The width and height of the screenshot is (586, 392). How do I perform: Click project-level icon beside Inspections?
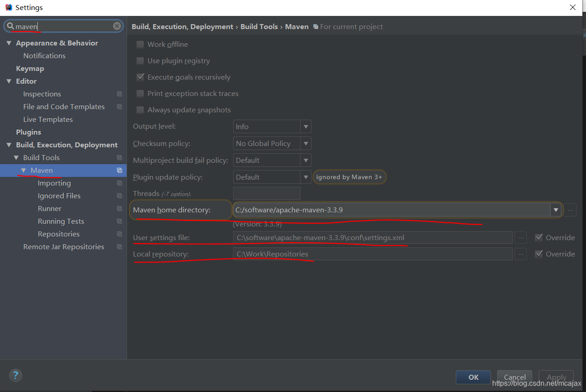(x=119, y=94)
